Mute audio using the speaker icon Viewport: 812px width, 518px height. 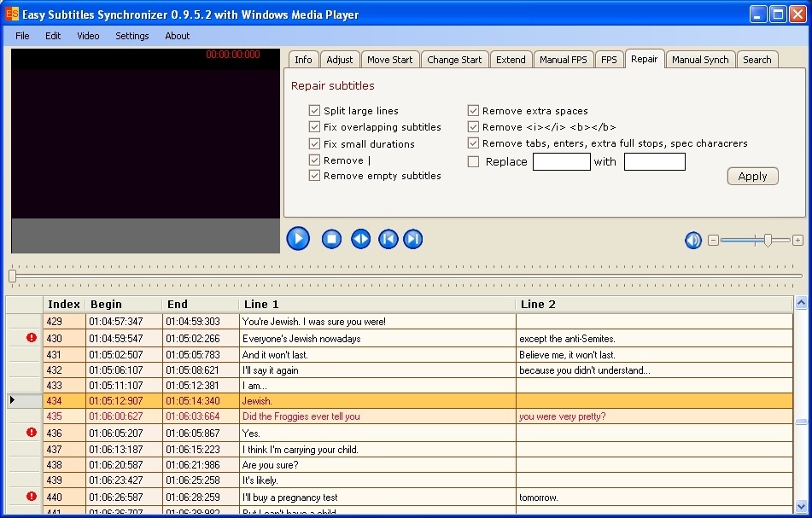[x=693, y=240]
